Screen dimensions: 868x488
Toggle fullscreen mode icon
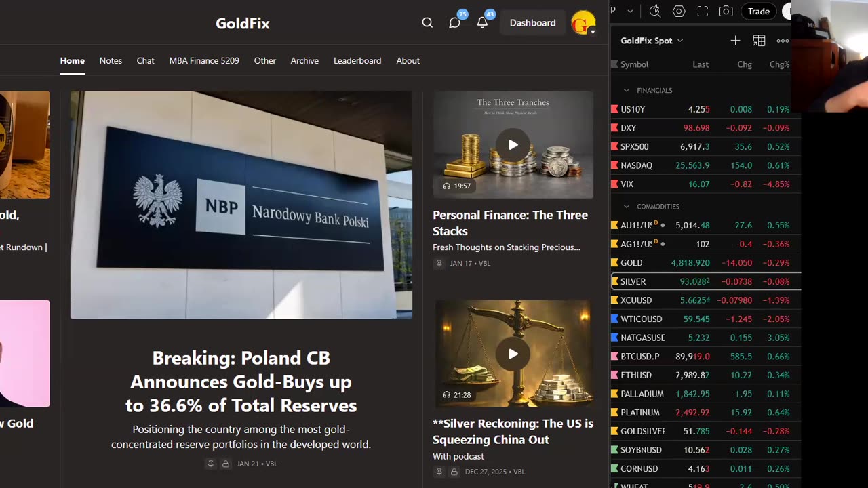[703, 11]
